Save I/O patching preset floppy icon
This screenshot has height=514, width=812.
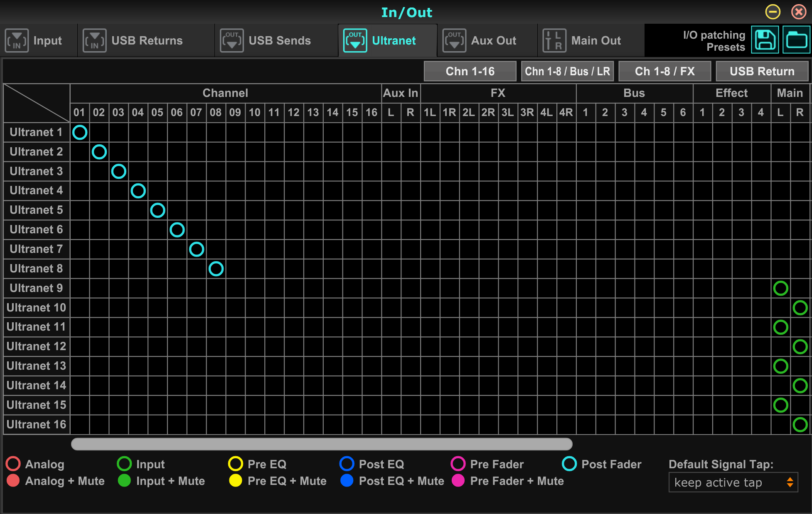coord(765,40)
